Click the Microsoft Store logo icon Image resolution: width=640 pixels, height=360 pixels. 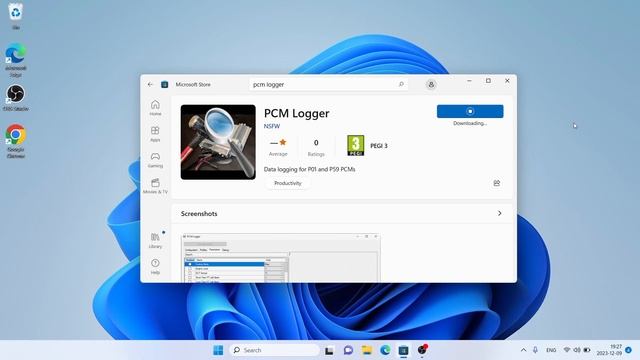[x=164, y=84]
